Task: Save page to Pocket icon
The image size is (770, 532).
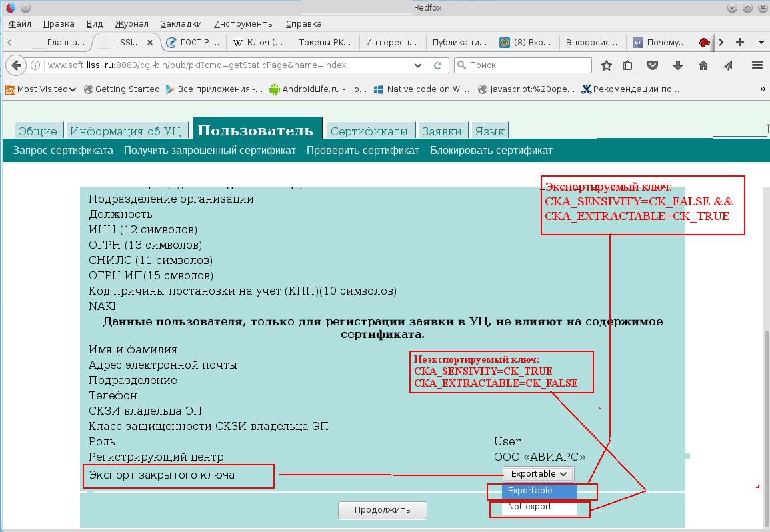Action: pos(653,65)
